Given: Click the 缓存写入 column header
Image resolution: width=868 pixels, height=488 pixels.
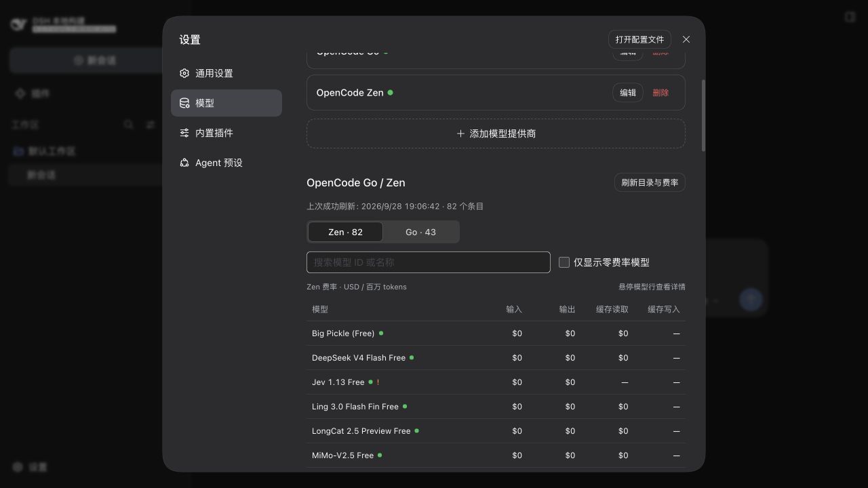Looking at the screenshot, I should [x=663, y=309].
